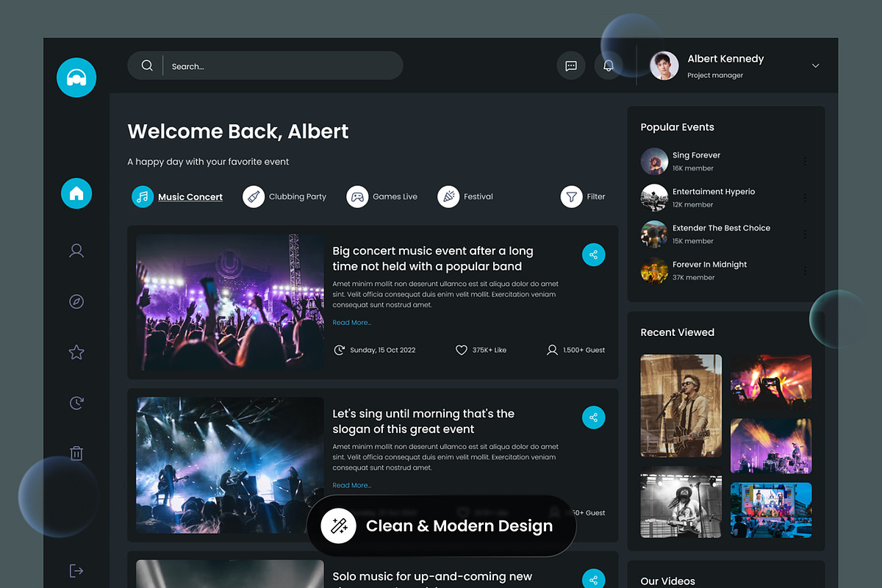Open recent viewed black-and-white guitarist photo
This screenshot has width=882, height=588.
(681, 501)
